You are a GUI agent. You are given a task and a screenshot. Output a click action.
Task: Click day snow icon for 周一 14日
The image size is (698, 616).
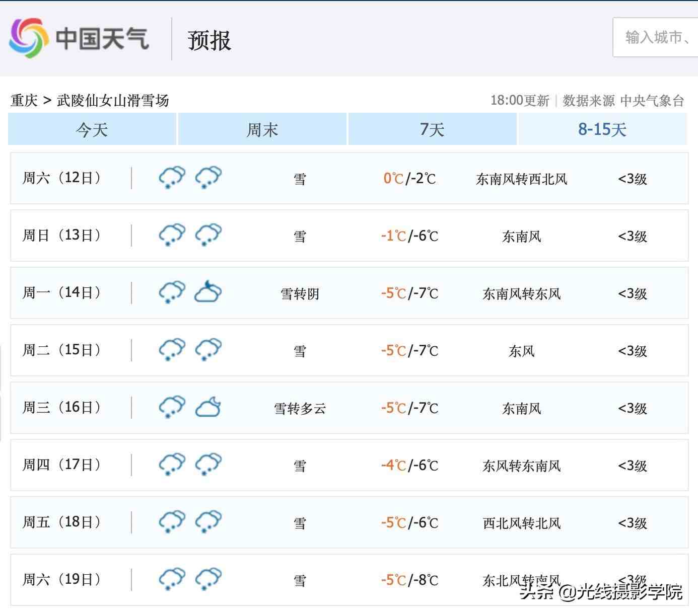tap(172, 292)
